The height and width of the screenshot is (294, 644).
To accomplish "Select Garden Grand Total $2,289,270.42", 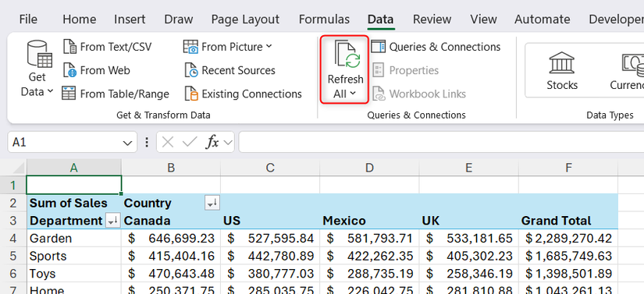I will click(x=568, y=238).
